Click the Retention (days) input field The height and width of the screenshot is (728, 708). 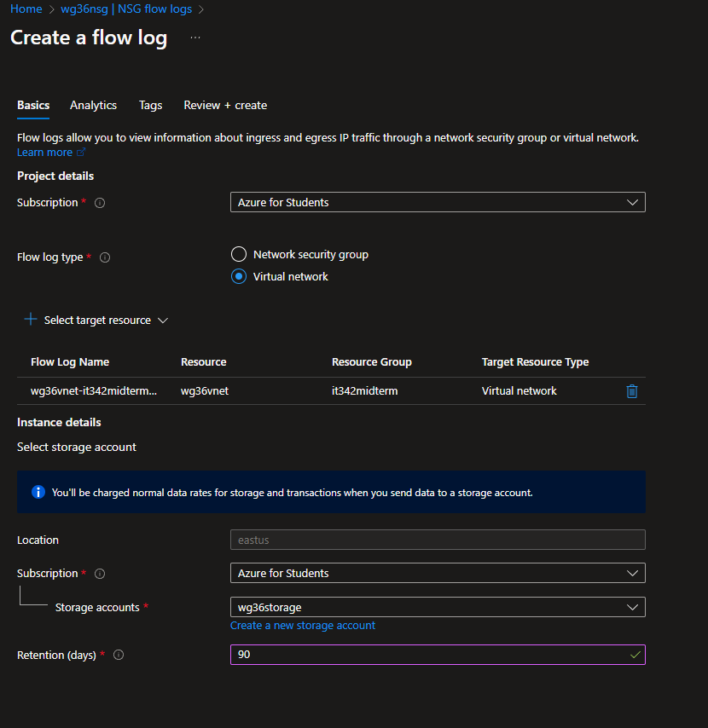[x=427, y=655]
